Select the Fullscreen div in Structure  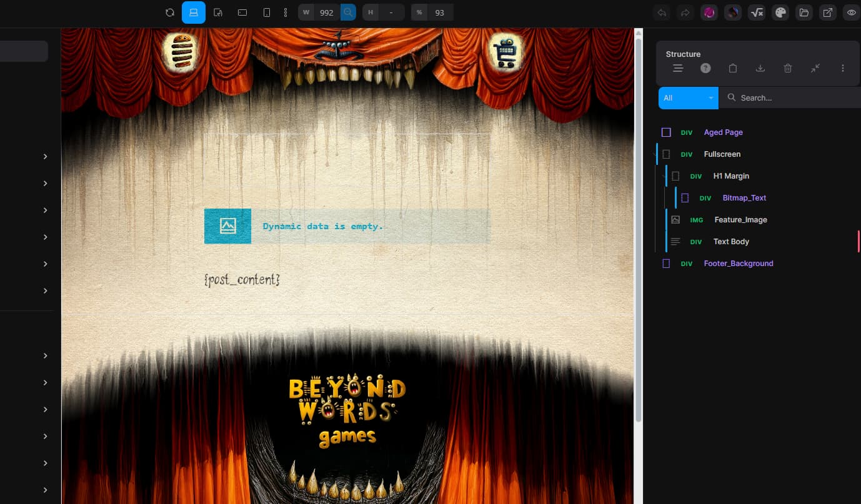click(x=722, y=154)
